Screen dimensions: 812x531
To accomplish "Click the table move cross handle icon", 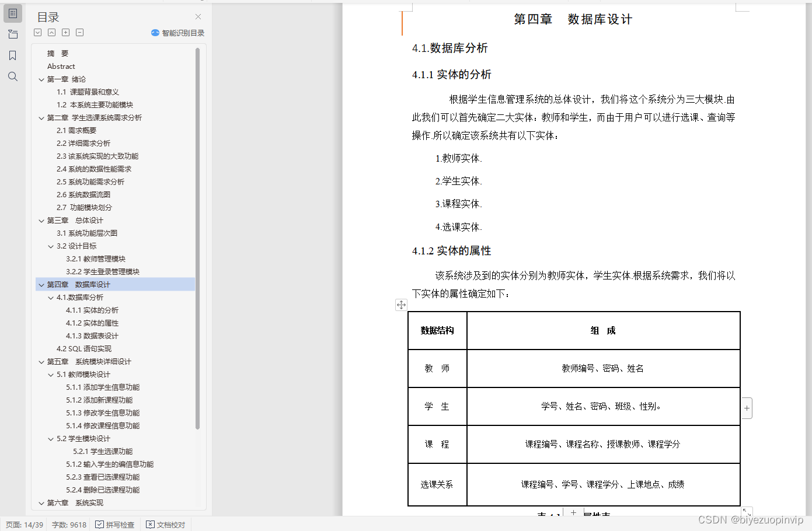I will pyautogui.click(x=401, y=304).
